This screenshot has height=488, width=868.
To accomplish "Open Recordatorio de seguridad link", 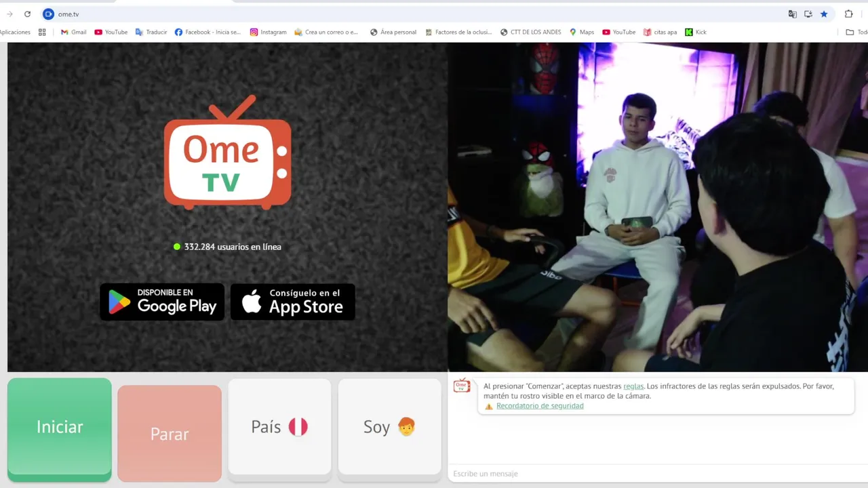I will (x=540, y=406).
